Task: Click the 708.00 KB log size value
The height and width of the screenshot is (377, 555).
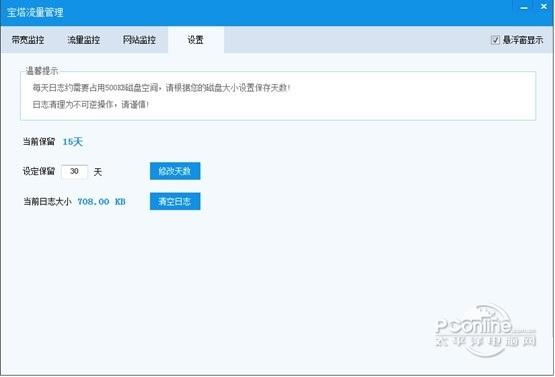Action: (x=102, y=202)
